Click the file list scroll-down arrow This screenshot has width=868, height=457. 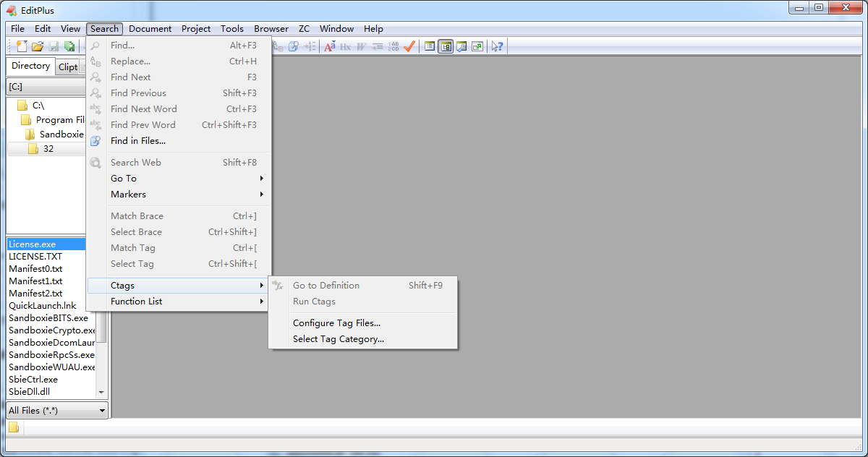pyautogui.click(x=101, y=393)
